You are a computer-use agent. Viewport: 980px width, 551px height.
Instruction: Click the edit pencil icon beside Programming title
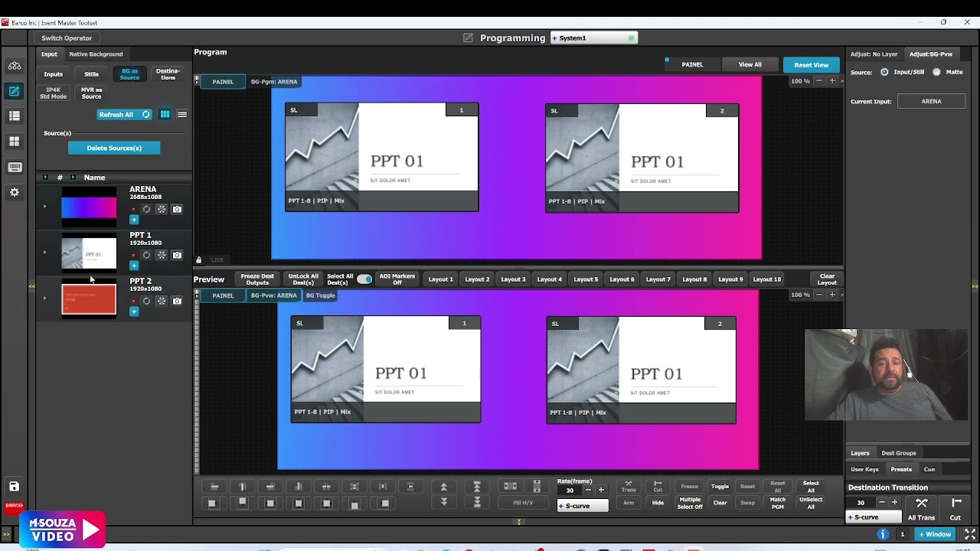[x=468, y=37]
